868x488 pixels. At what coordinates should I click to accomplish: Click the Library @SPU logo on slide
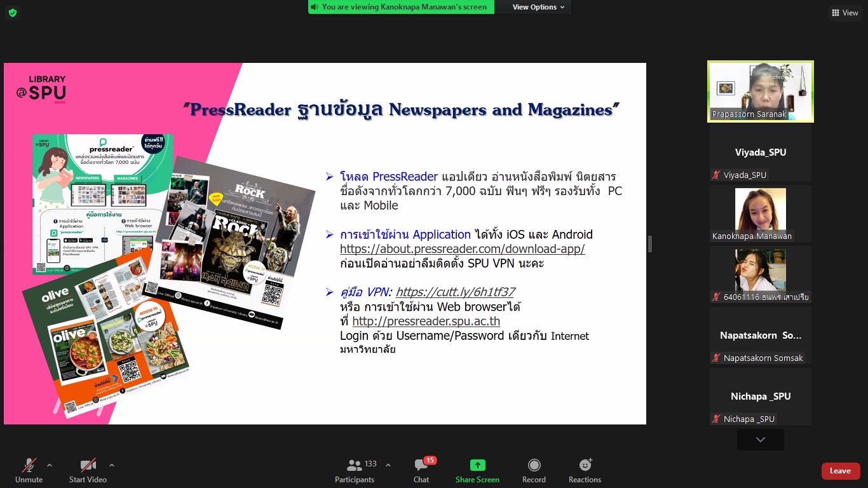pyautogui.click(x=41, y=90)
